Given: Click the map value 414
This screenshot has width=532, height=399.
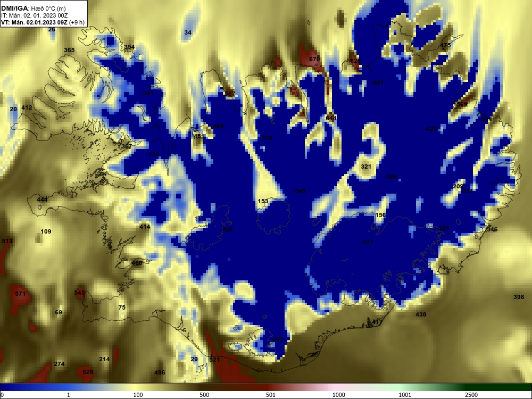Looking at the screenshot, I should point(145,226).
